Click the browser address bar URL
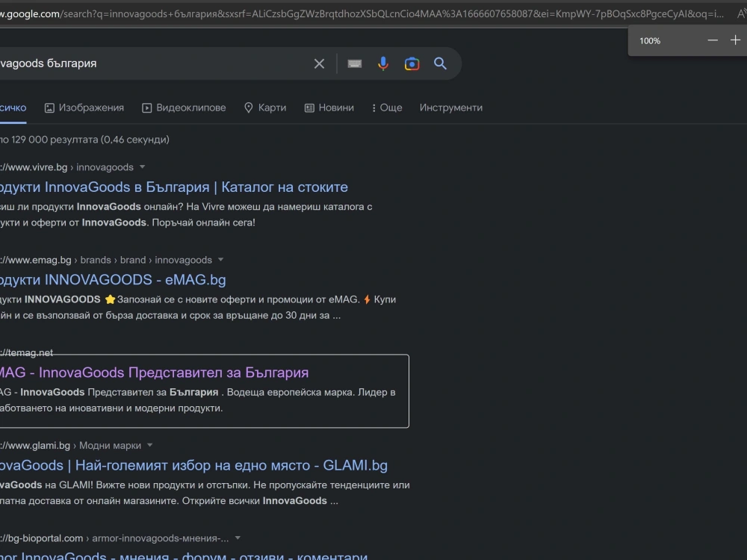 click(362, 13)
